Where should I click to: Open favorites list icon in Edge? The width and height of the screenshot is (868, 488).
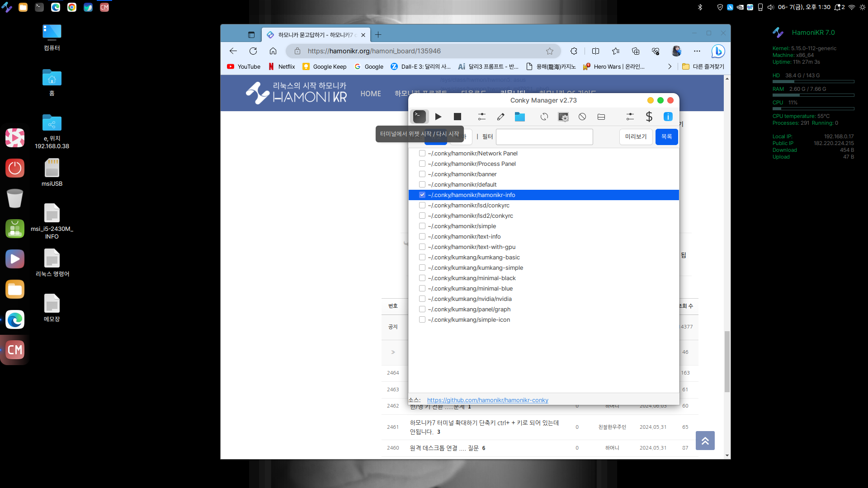point(616,51)
